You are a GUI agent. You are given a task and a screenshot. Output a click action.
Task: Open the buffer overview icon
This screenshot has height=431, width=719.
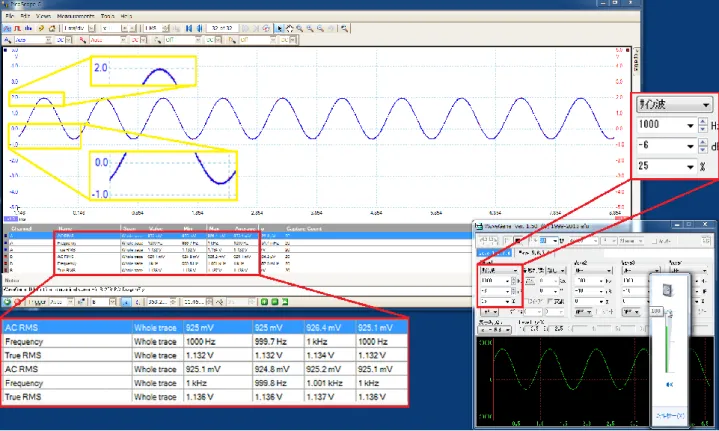tap(266, 28)
